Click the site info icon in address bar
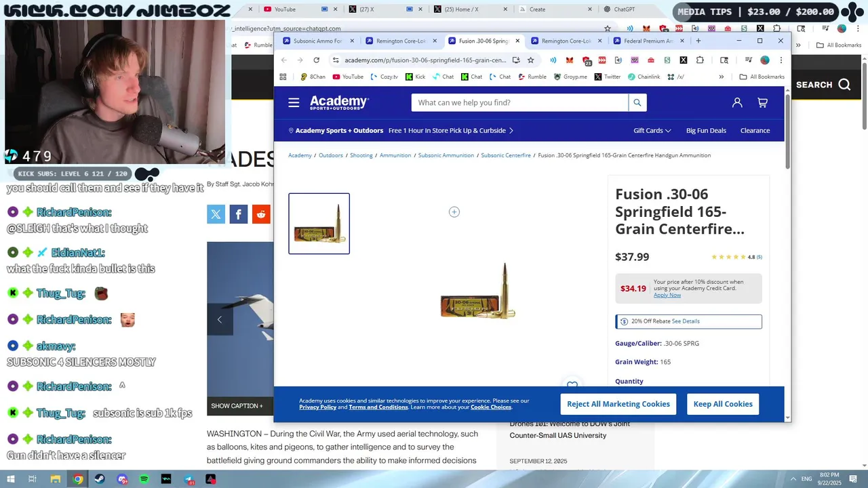The image size is (868, 488). [336, 60]
